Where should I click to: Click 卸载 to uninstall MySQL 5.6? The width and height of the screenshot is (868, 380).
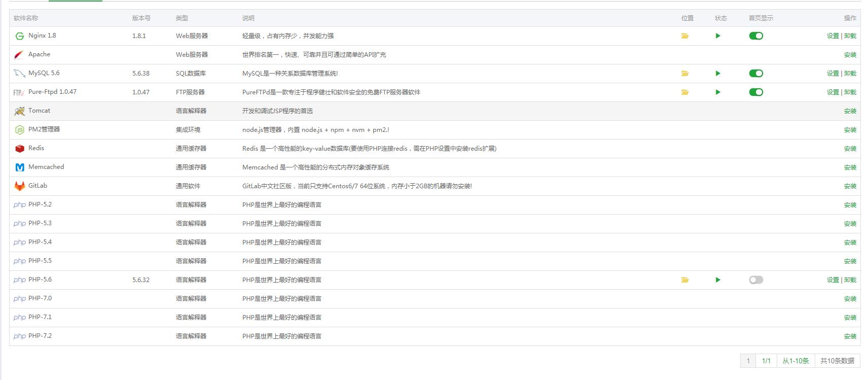pos(850,74)
